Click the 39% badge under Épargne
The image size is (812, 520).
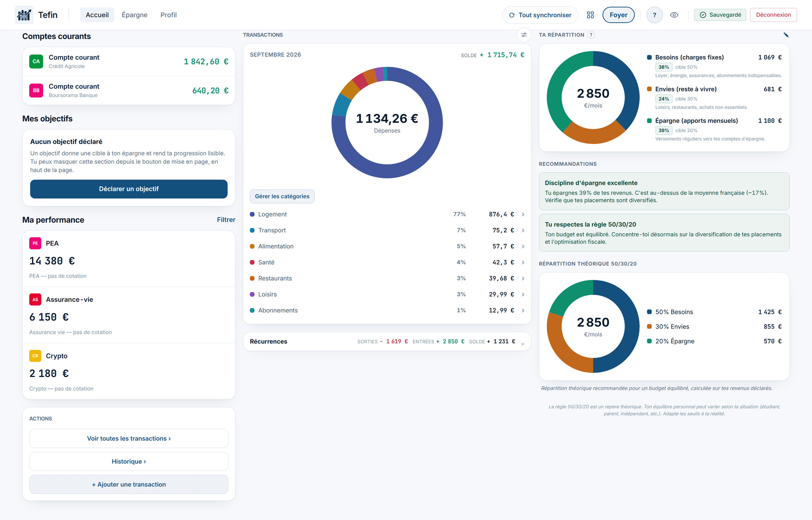[664, 130]
